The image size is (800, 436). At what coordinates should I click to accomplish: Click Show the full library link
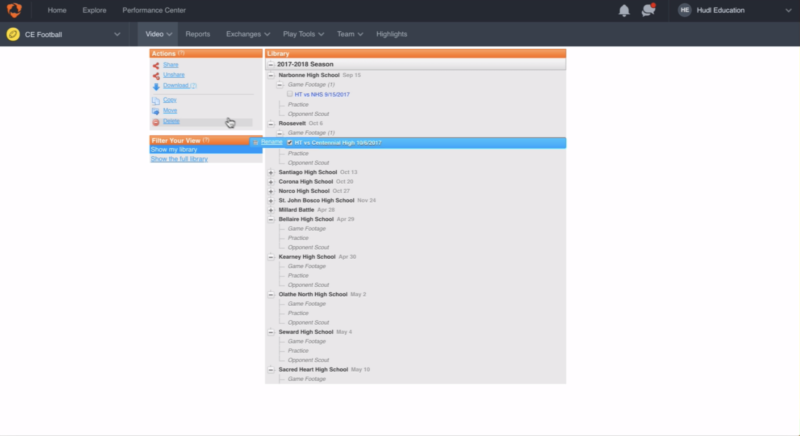tap(179, 159)
